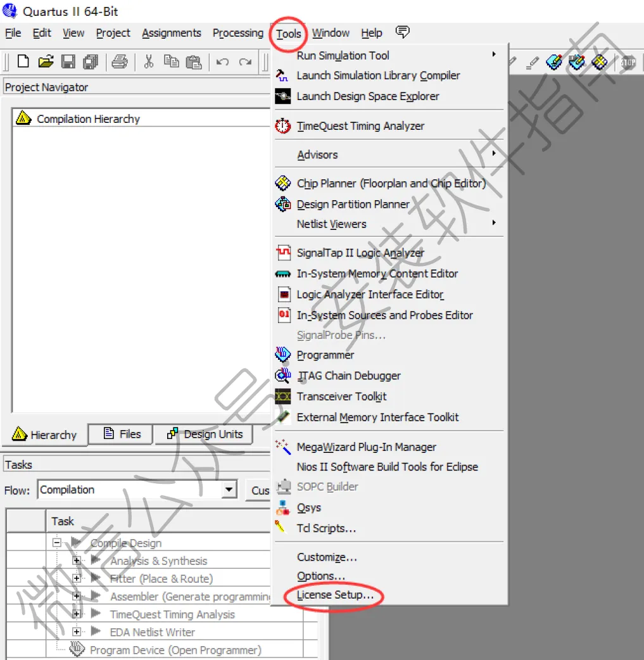
Task: Open the Run Simulation Tool submenu
Action: (x=389, y=55)
